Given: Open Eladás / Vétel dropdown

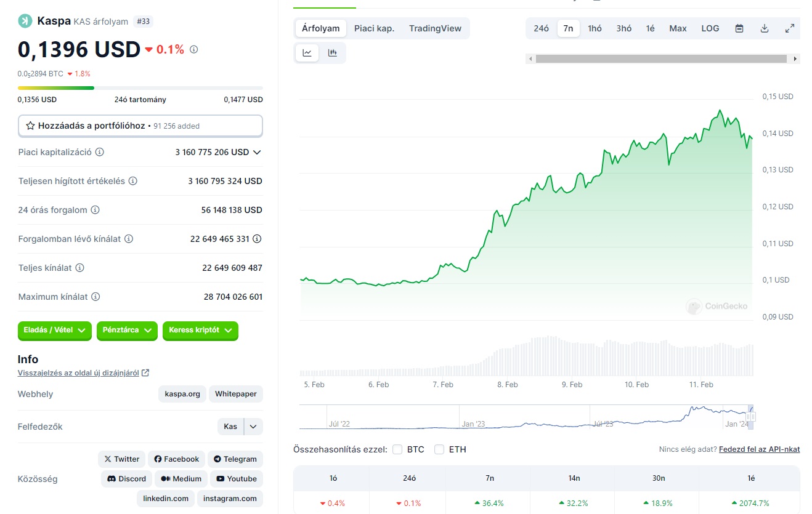Looking at the screenshot, I should 55,331.
